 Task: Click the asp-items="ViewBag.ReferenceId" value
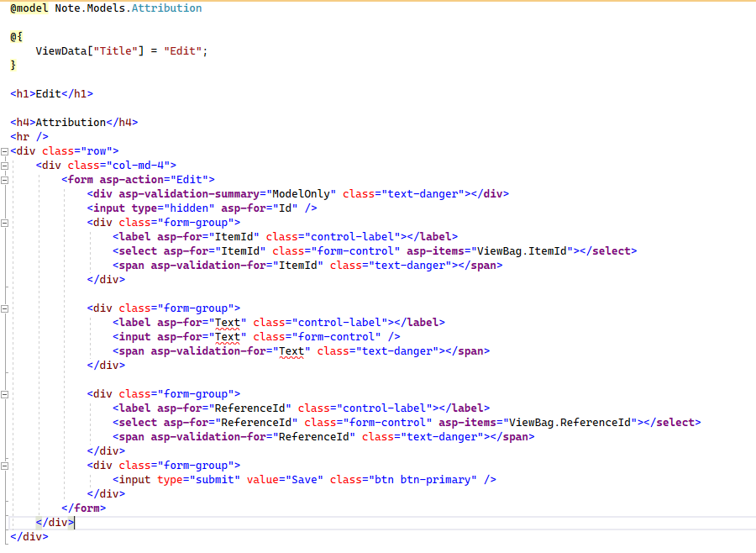tap(570, 423)
